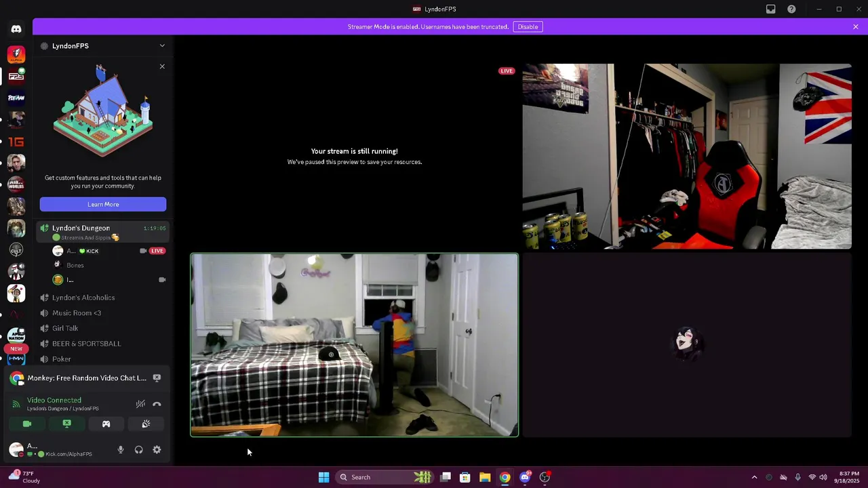Image resolution: width=868 pixels, height=488 pixels.
Task: Toggle camera on or off
Action: (x=27, y=424)
